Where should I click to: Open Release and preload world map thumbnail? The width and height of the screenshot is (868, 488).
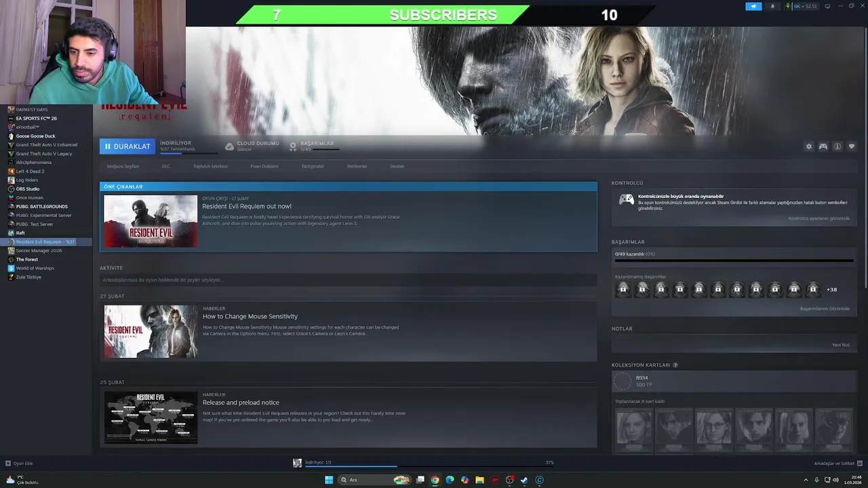pyautogui.click(x=151, y=418)
